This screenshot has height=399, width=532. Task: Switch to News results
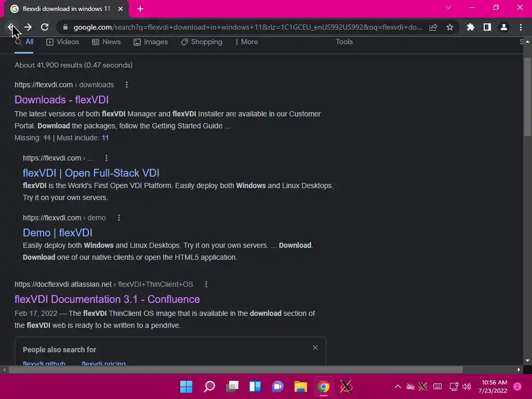click(x=106, y=42)
